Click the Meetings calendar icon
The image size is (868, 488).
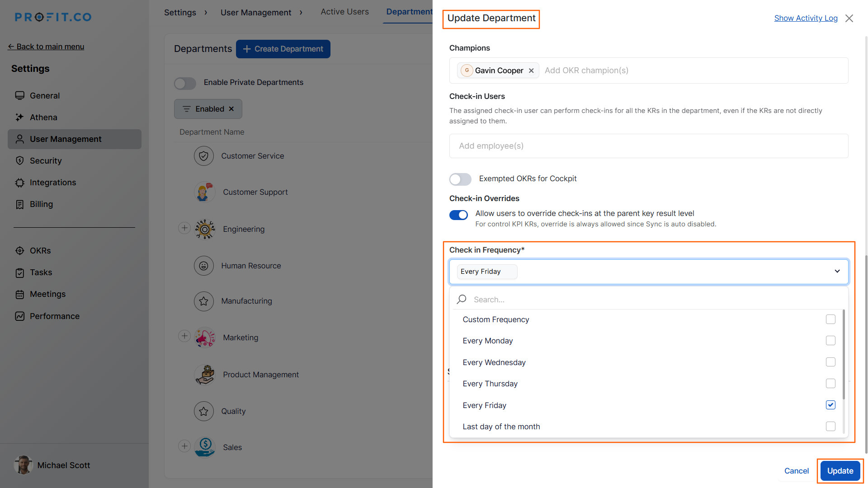point(19,294)
